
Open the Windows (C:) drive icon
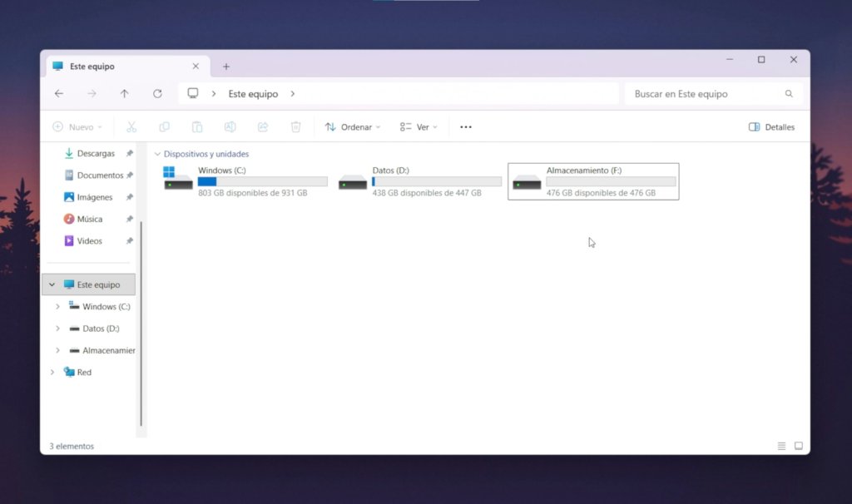click(x=177, y=180)
